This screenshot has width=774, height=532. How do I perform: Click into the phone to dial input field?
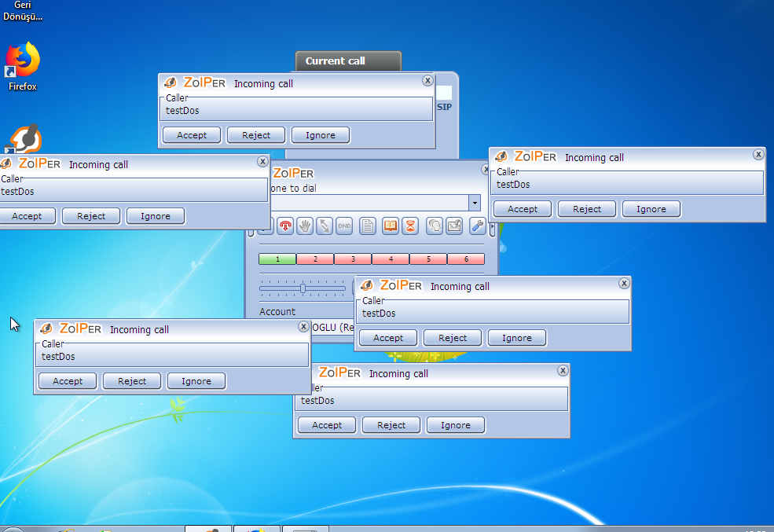click(x=369, y=202)
